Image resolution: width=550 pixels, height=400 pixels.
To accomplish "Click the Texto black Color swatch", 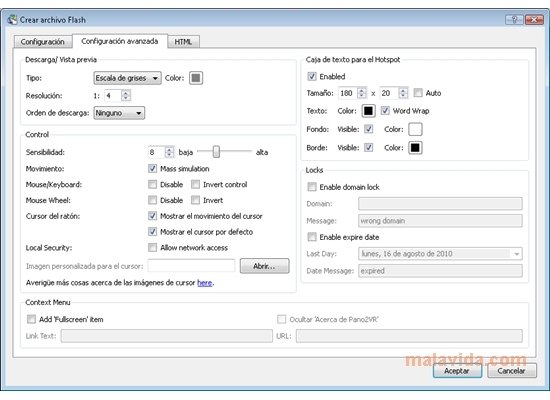I will (368, 111).
